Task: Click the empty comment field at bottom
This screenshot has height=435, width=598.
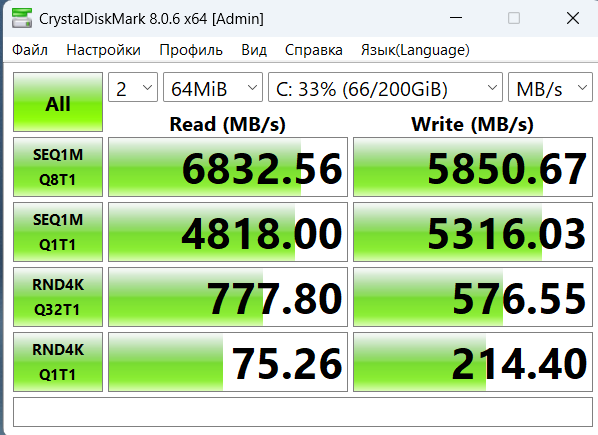Action: click(303, 412)
